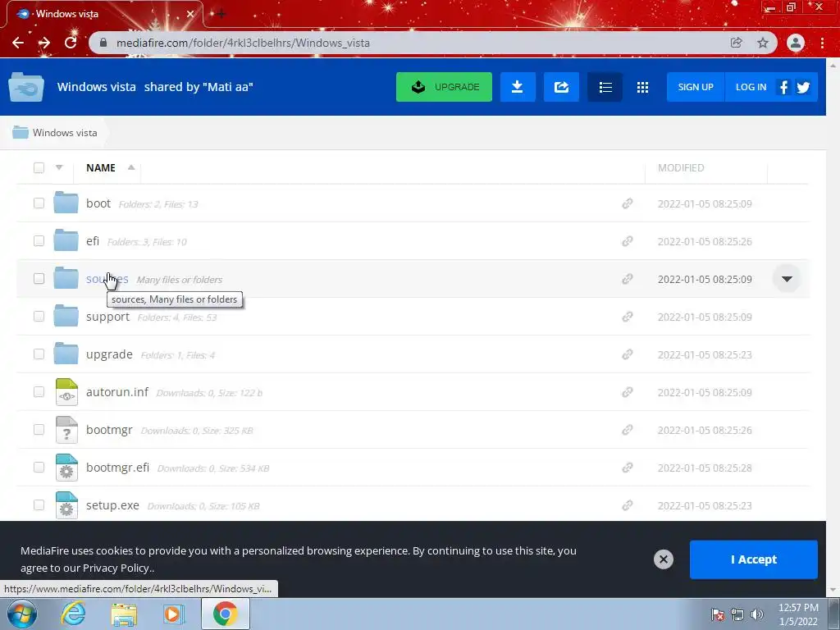Copy link icon for setup.exe

point(628,505)
